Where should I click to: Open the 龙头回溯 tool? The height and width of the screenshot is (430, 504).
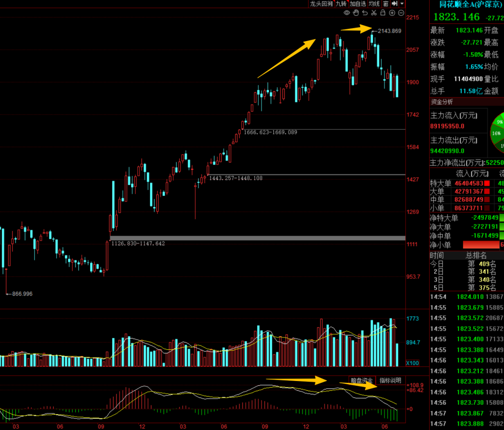coord(321,4)
